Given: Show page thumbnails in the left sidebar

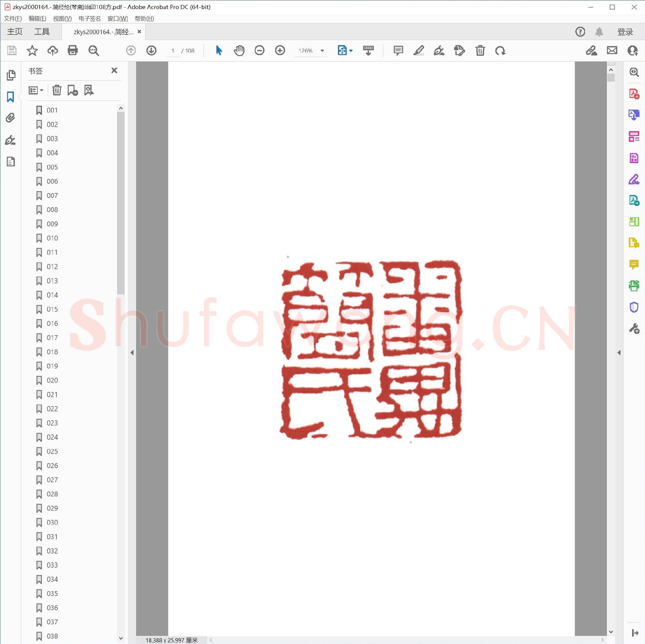Looking at the screenshot, I should pyautogui.click(x=11, y=75).
